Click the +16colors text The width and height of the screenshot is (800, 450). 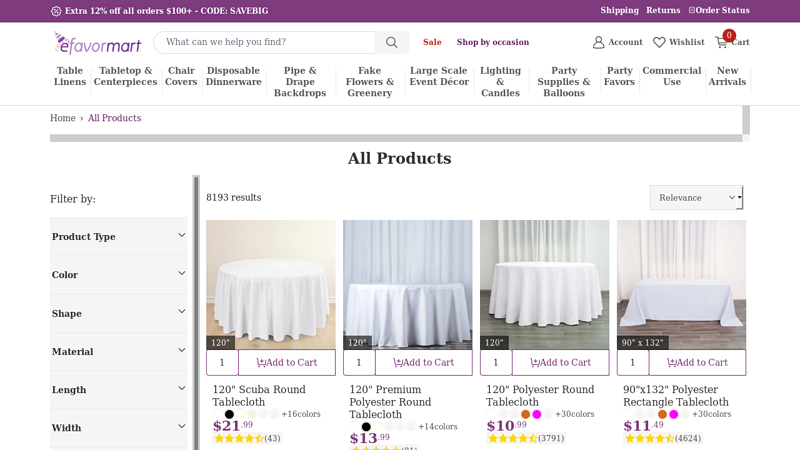point(301,414)
